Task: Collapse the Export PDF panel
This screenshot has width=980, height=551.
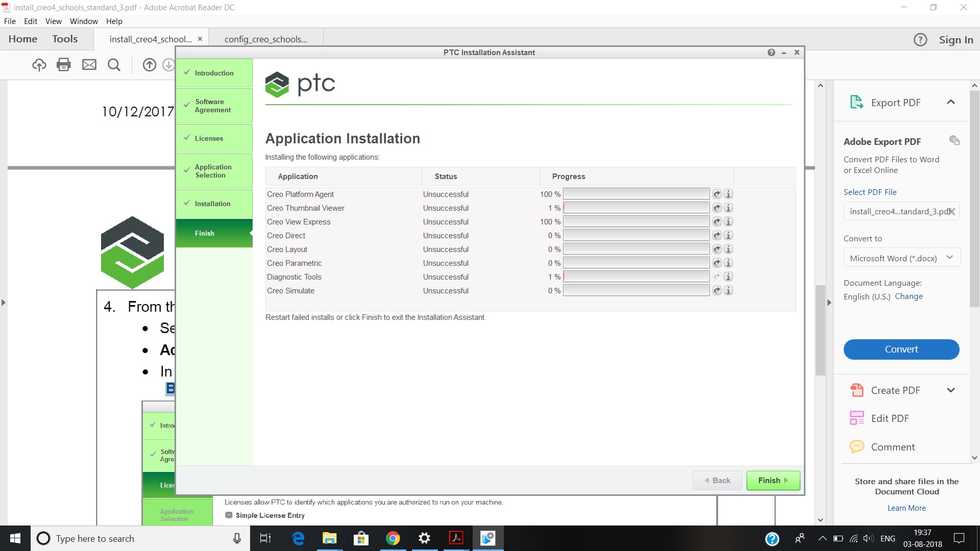Action: (x=950, y=102)
